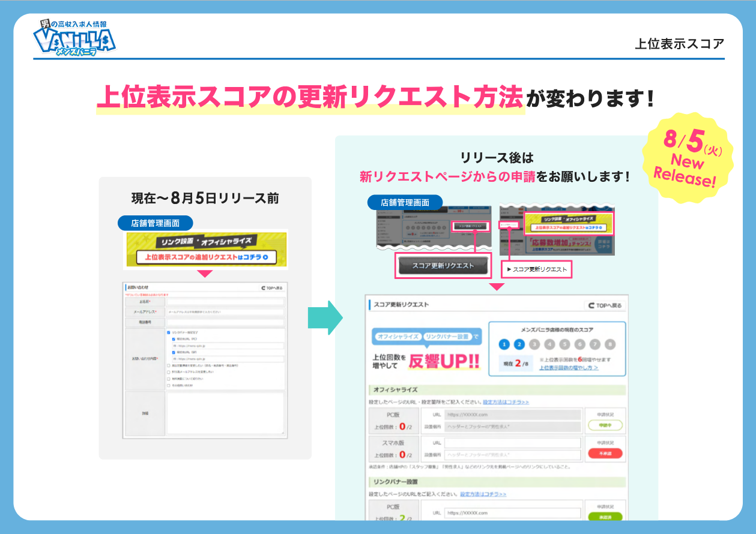The image size is (756, 534).
Task: Click the 詳細 textarea in the inquiry form
Action: [x=225, y=413]
